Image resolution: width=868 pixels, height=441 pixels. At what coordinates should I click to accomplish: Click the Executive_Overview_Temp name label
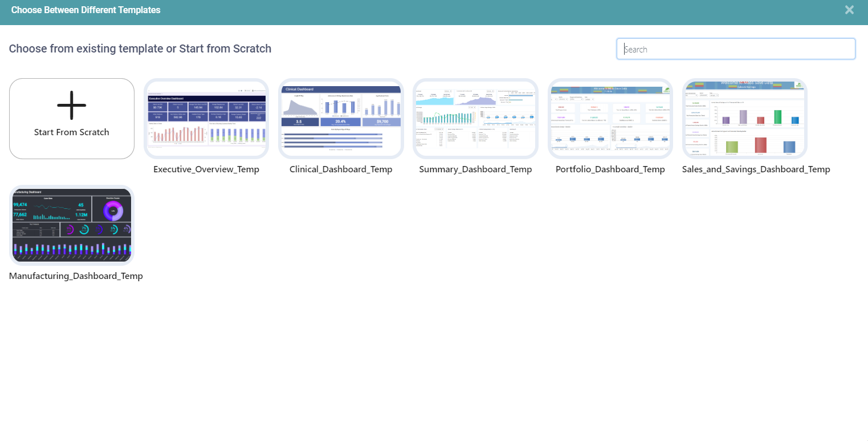pyautogui.click(x=206, y=169)
